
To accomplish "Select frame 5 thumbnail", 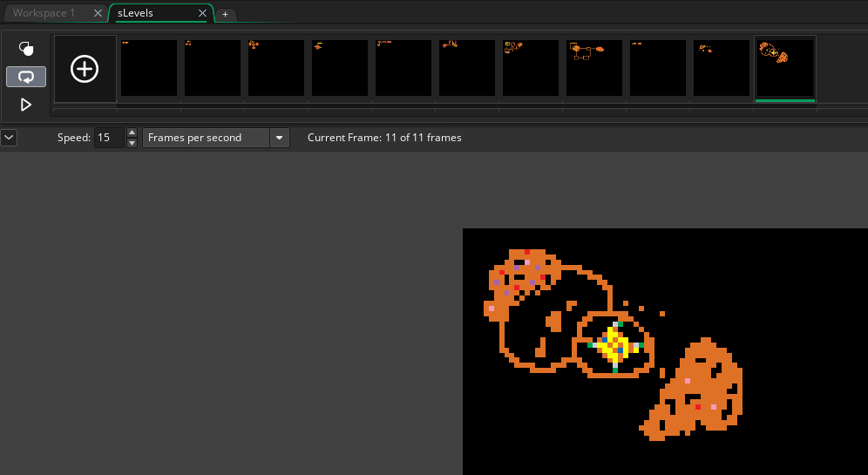I will 403,67.
